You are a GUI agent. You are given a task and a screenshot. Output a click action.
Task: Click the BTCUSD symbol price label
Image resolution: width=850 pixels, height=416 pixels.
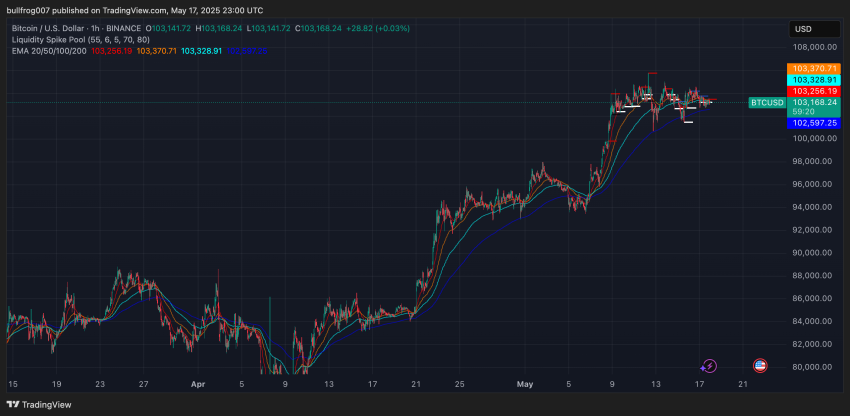click(x=767, y=102)
